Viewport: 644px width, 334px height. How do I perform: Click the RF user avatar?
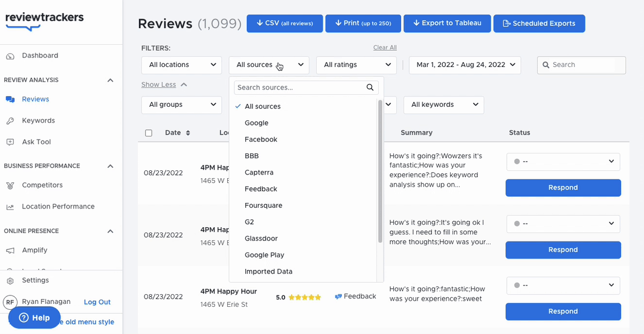coord(10,302)
